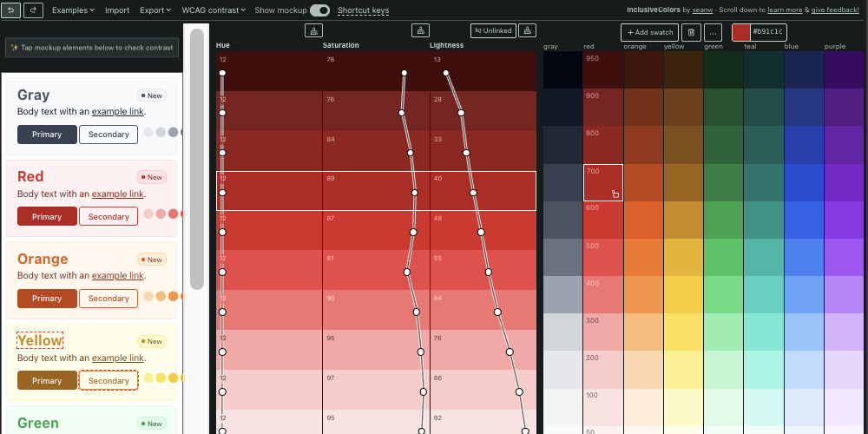Click the Gray card Secondary button
Viewport: 868px width, 434px height.
[108, 135]
